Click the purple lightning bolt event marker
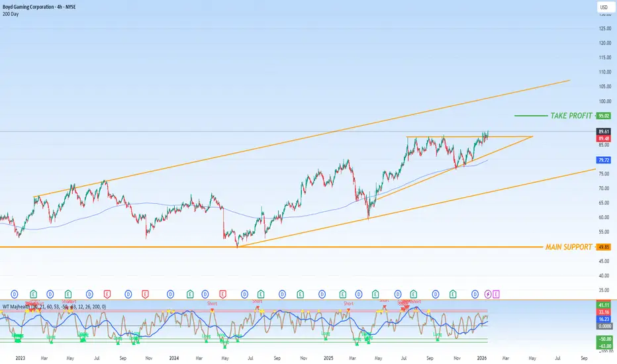This screenshot has width=617, height=364. point(488,294)
